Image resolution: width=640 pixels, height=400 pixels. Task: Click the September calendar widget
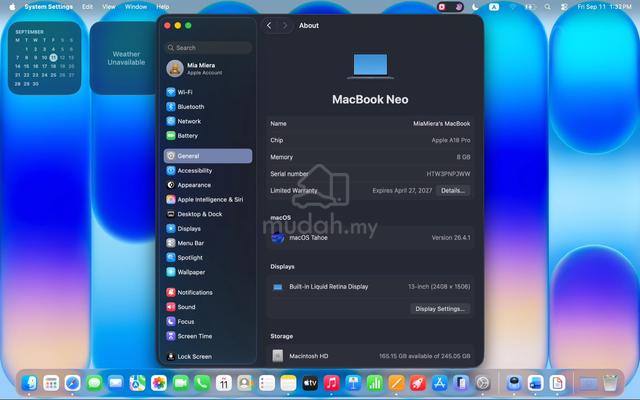coord(44,58)
